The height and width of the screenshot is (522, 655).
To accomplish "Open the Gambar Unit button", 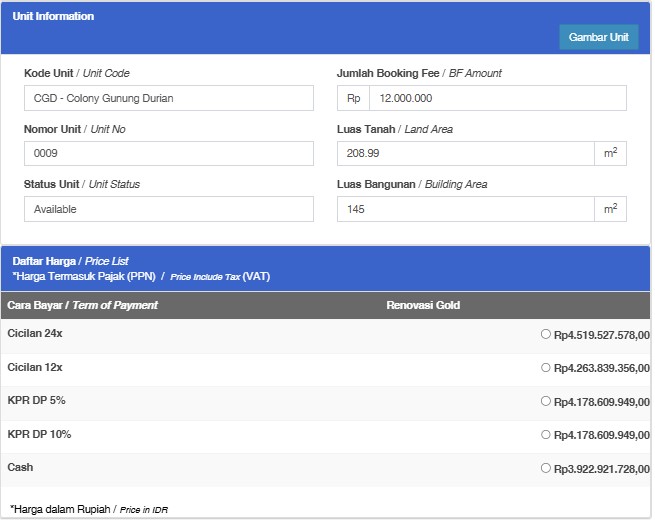I will [x=599, y=37].
